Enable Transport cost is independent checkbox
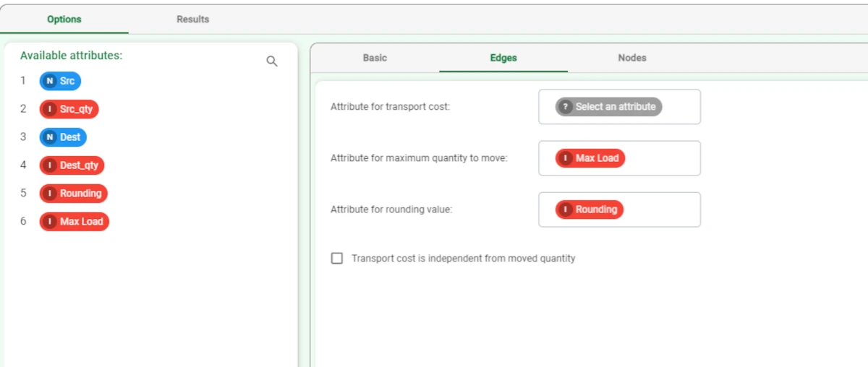The height and width of the screenshot is (367, 868). [337, 258]
